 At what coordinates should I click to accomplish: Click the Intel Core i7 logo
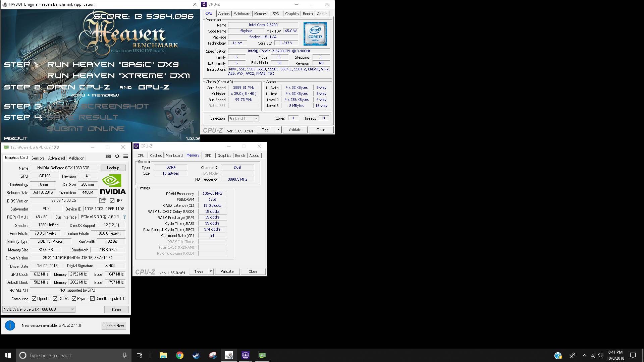[x=315, y=34]
